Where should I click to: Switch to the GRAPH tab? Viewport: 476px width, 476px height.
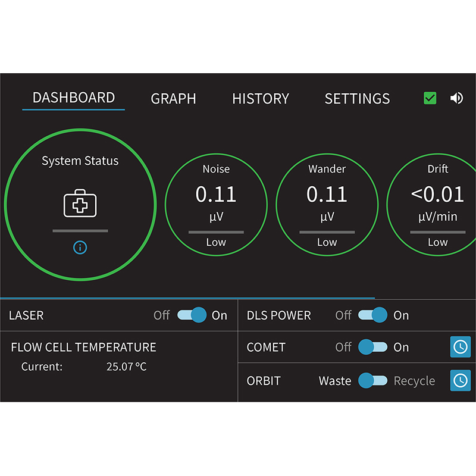point(173,99)
